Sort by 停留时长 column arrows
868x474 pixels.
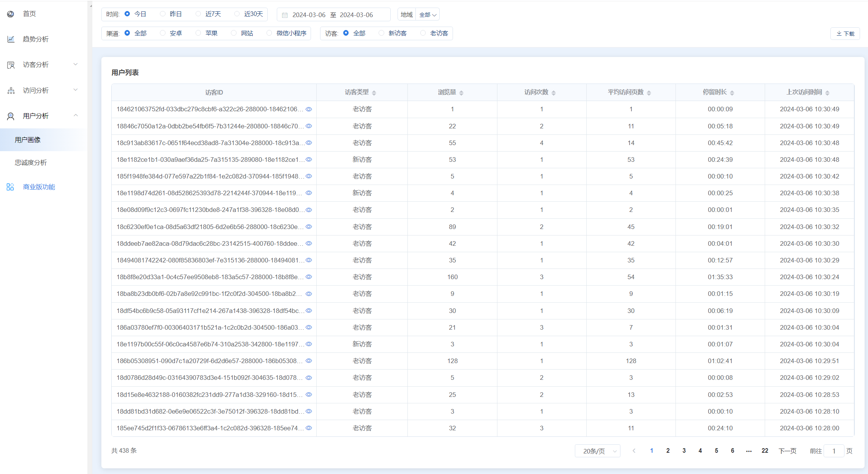click(x=732, y=93)
